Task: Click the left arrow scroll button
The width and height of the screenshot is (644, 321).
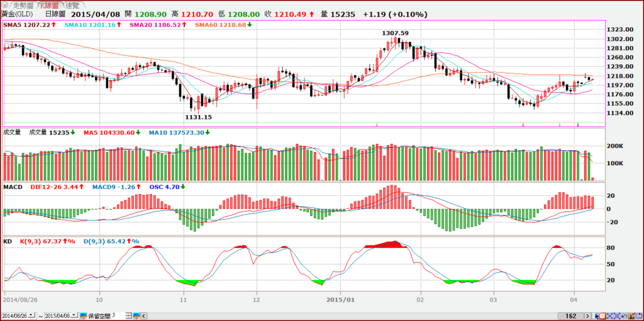Action: point(144,316)
